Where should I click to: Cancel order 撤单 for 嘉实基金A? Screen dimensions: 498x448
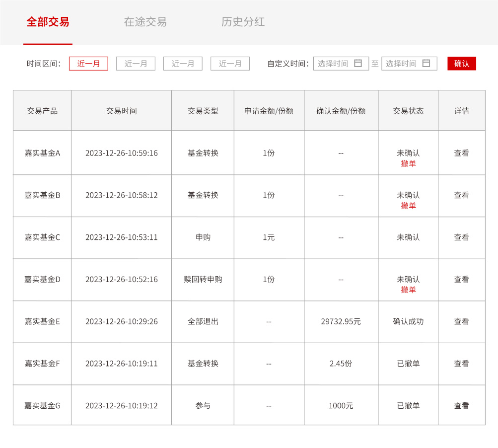click(408, 163)
